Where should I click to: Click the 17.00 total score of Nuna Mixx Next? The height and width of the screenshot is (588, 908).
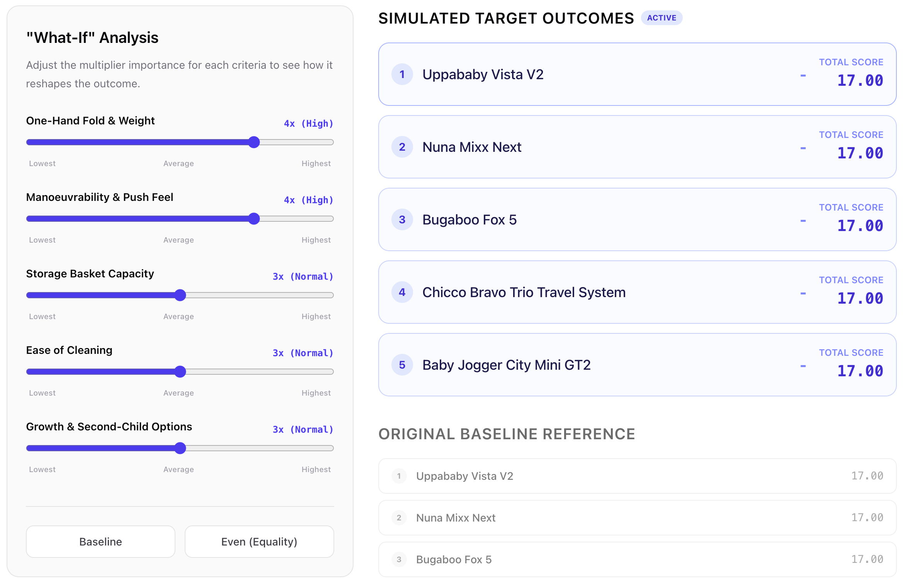(860, 153)
